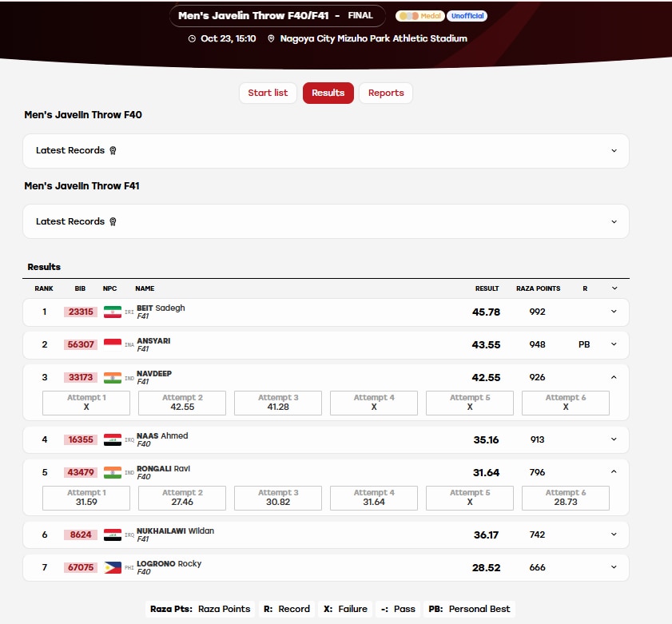Image resolution: width=672 pixels, height=624 pixels.
Task: Expand NUKHAILAWI Wildan attempts row
Action: (x=614, y=535)
